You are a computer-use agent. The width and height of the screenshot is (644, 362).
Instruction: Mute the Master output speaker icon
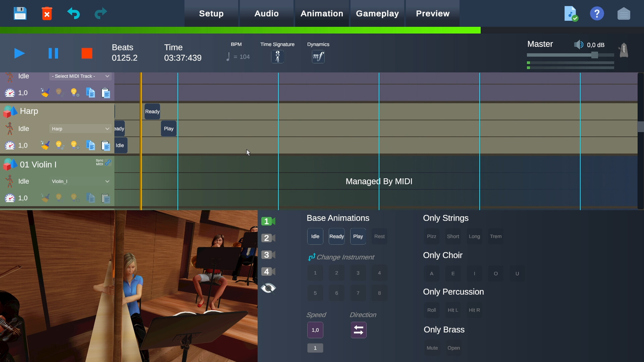click(578, 44)
